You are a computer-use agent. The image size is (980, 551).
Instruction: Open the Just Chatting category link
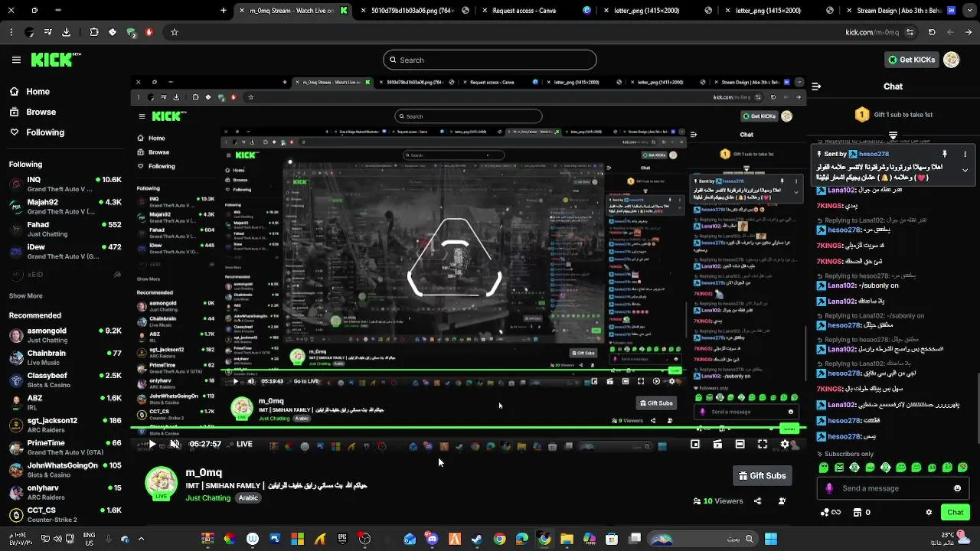point(207,498)
